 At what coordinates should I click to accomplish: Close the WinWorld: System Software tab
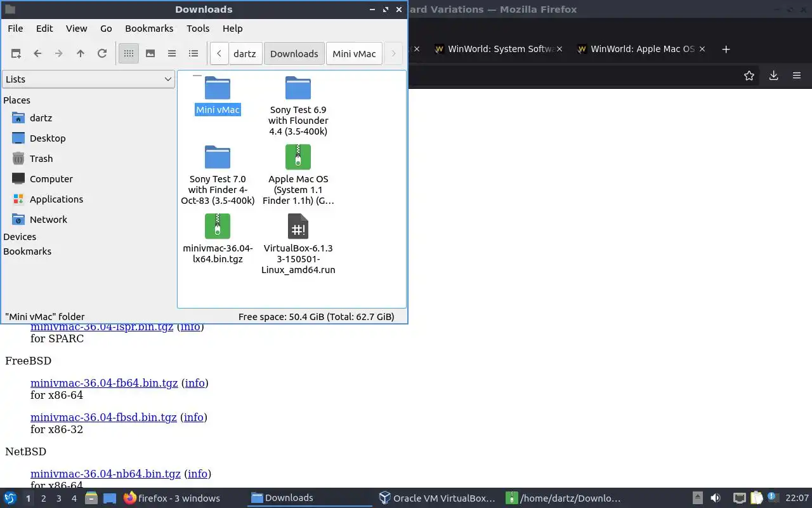tap(560, 49)
